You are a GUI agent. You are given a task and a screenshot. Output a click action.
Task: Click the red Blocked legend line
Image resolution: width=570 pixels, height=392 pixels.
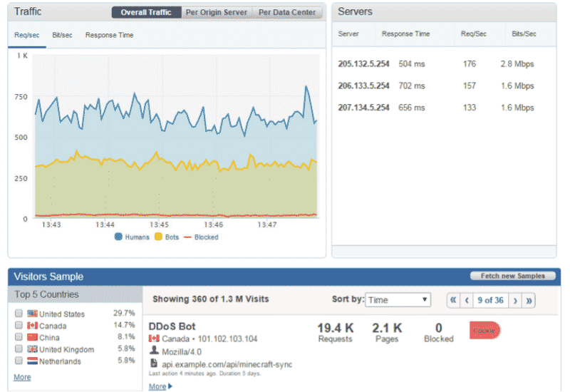point(189,237)
